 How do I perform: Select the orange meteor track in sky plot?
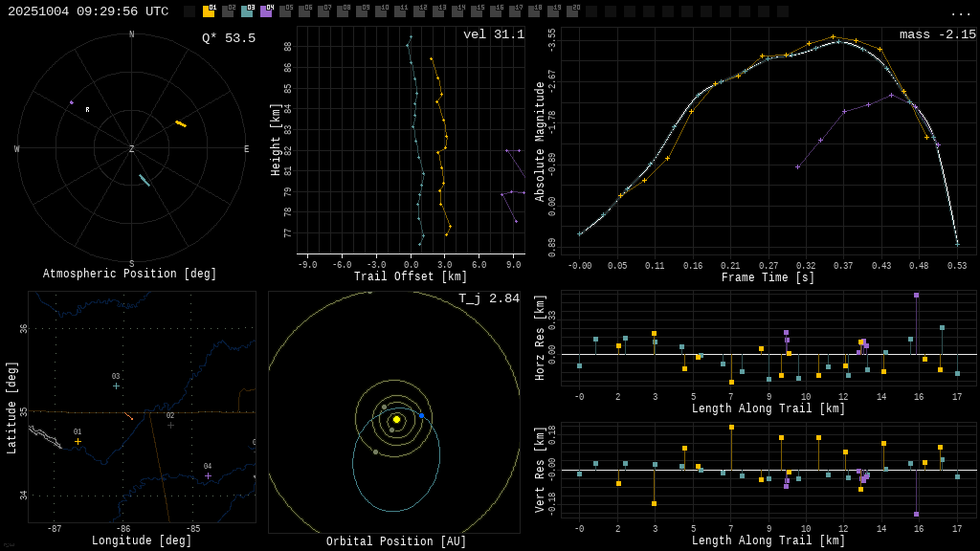181,123
